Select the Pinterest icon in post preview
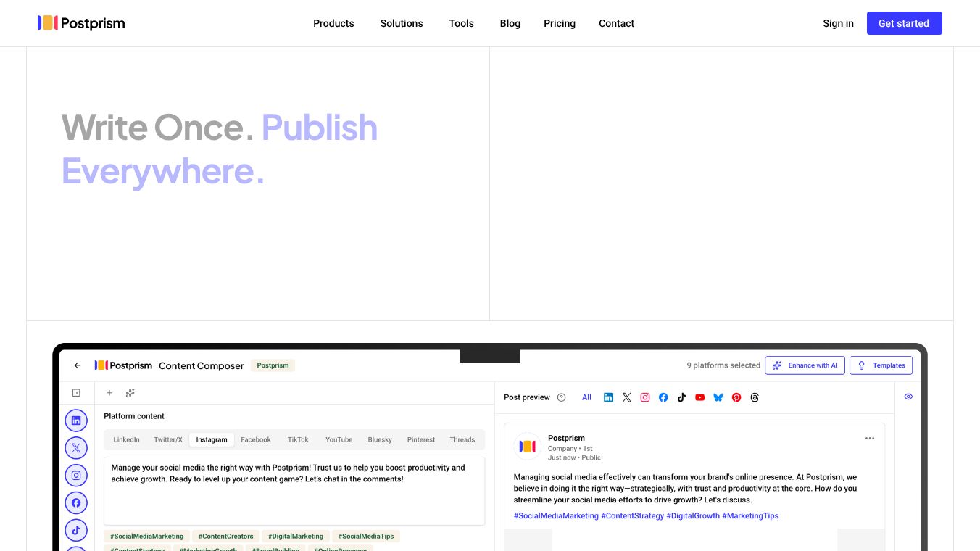Screen dimensions: 980x551 [x=736, y=397]
